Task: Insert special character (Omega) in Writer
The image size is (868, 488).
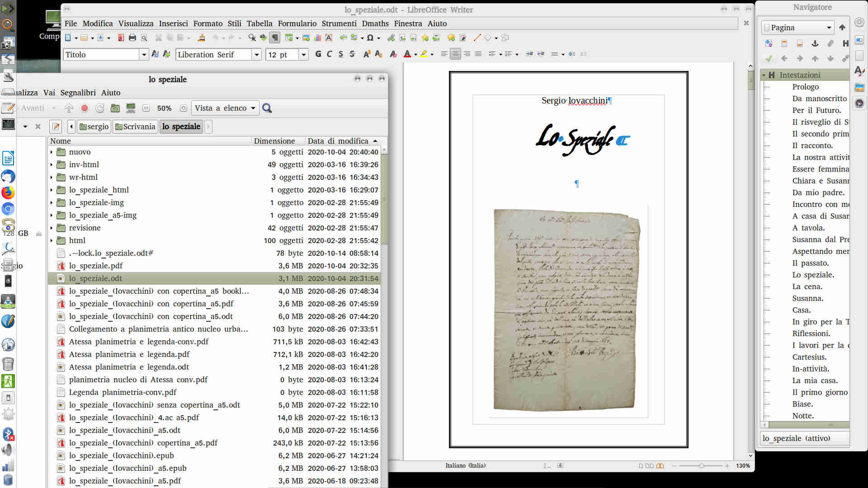Action: pyautogui.click(x=370, y=38)
